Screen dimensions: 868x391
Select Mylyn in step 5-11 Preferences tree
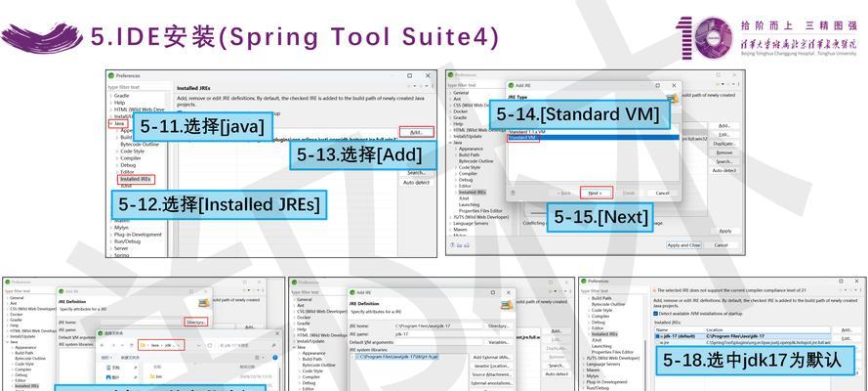click(x=121, y=228)
